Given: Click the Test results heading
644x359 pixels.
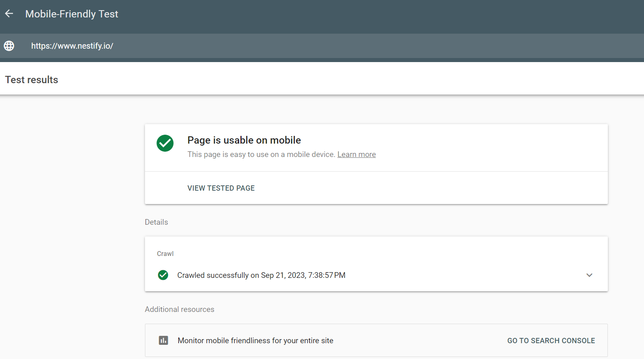Looking at the screenshot, I should click(32, 80).
